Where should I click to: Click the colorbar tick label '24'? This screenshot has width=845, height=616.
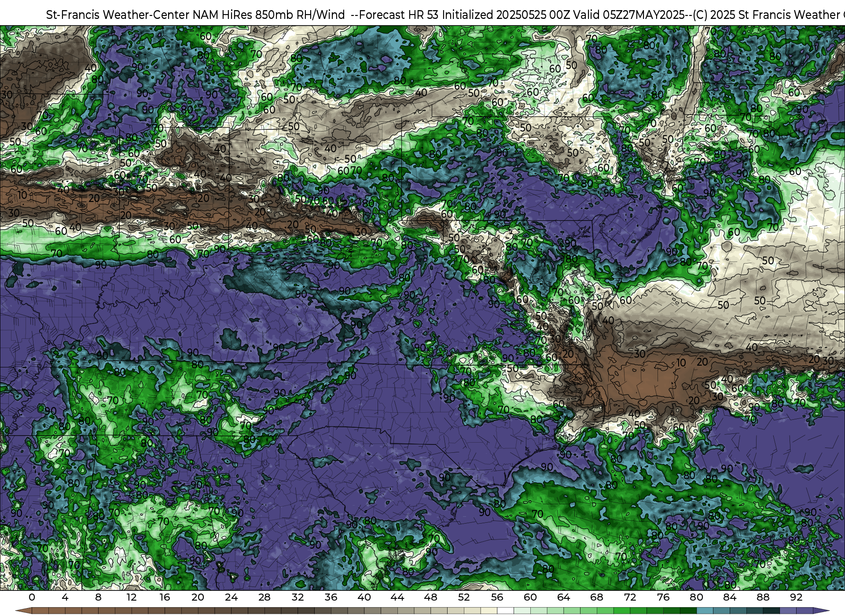231,597
